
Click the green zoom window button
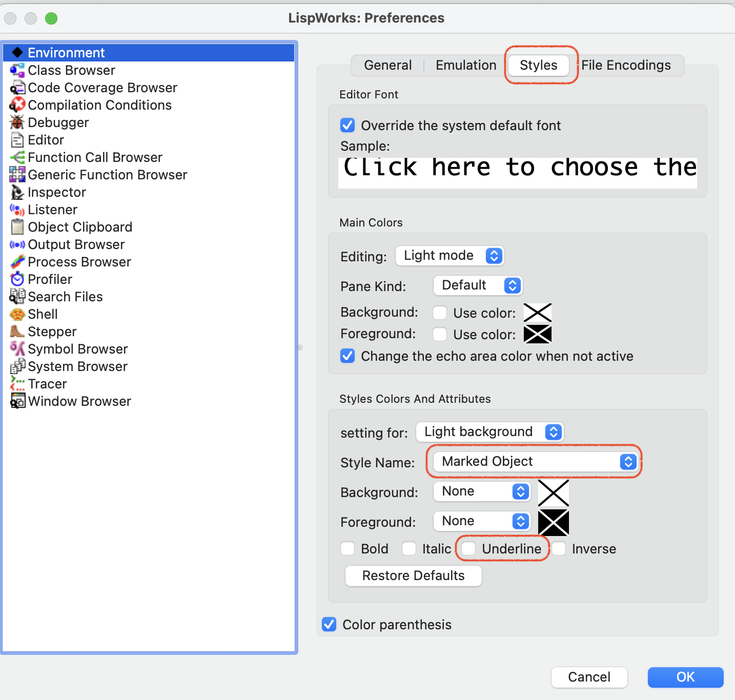pyautogui.click(x=51, y=18)
